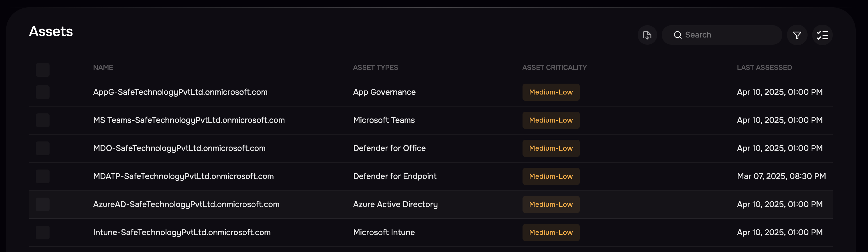This screenshot has height=252, width=868.
Task: Sort by the NAME column header
Action: [103, 67]
